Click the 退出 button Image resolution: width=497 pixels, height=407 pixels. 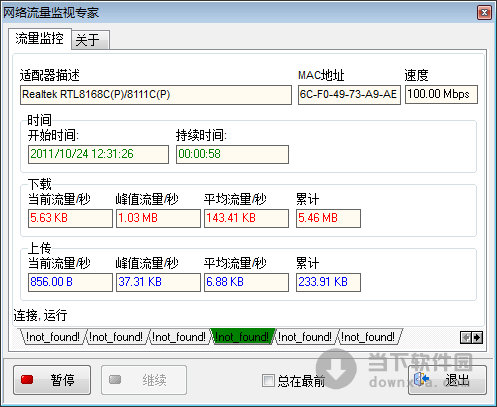point(447,380)
